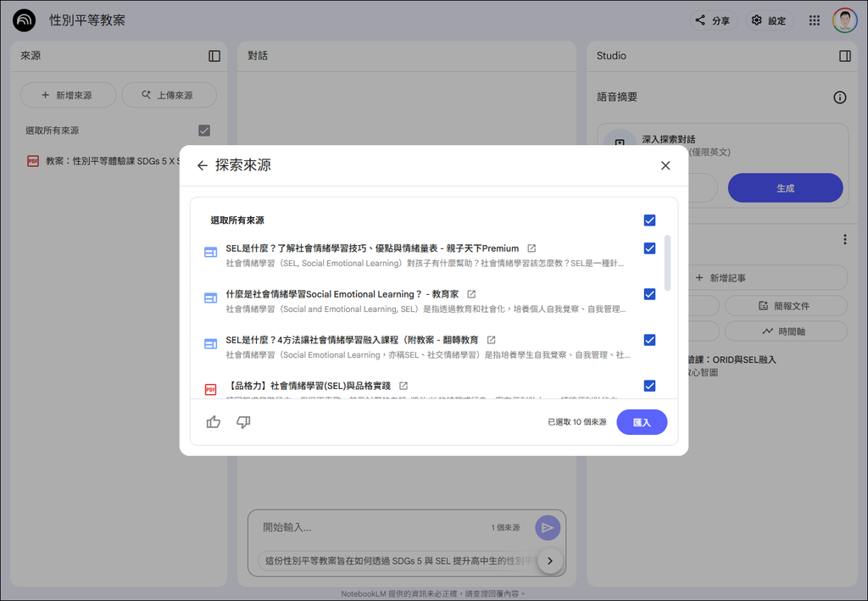Give thumbs up feedback

[x=213, y=422]
